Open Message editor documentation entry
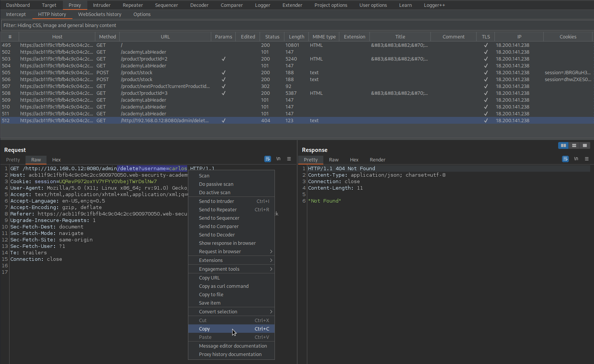594x364 pixels. point(231,346)
